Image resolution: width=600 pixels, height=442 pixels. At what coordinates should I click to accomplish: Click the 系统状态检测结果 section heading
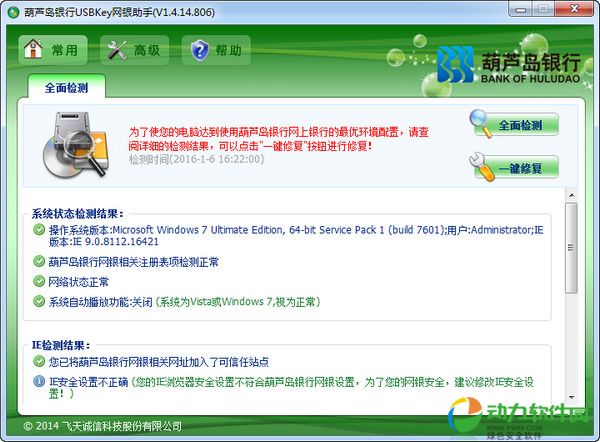click(x=77, y=213)
